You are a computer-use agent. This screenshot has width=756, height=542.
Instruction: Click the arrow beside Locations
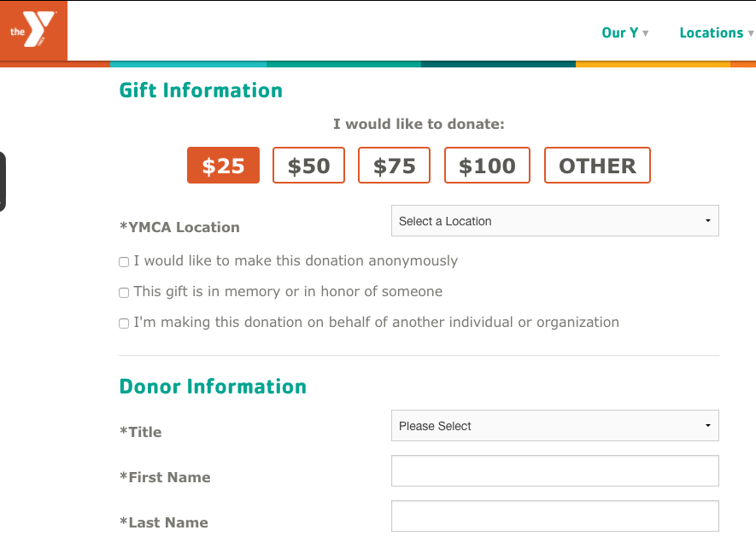(x=751, y=33)
